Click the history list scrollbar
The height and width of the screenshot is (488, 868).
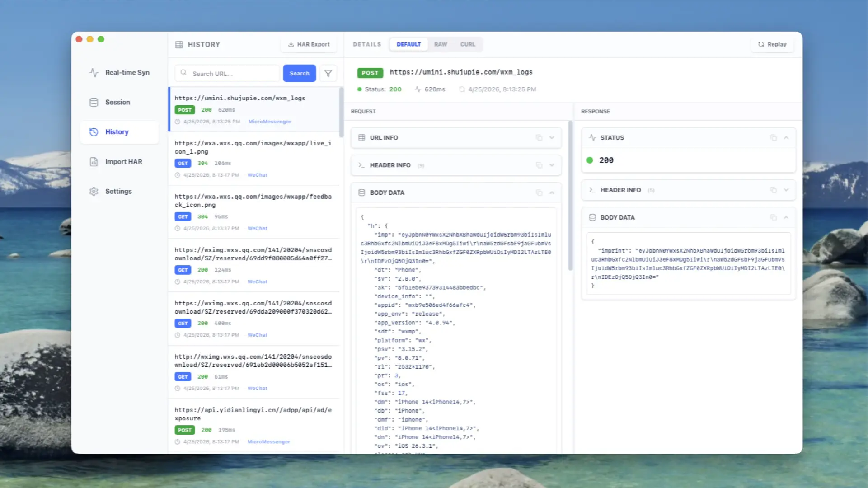[341, 112]
